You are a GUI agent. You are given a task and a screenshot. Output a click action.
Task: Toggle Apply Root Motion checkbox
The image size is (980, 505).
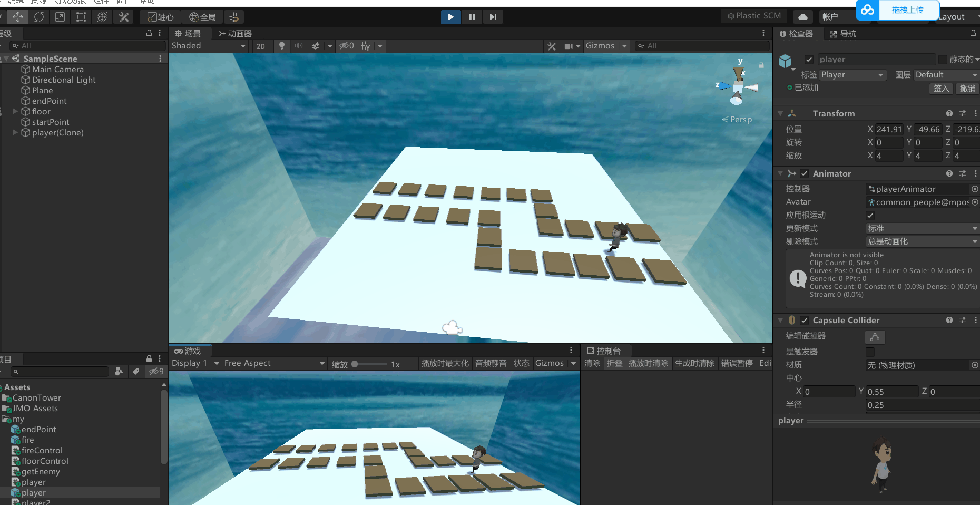click(x=870, y=215)
